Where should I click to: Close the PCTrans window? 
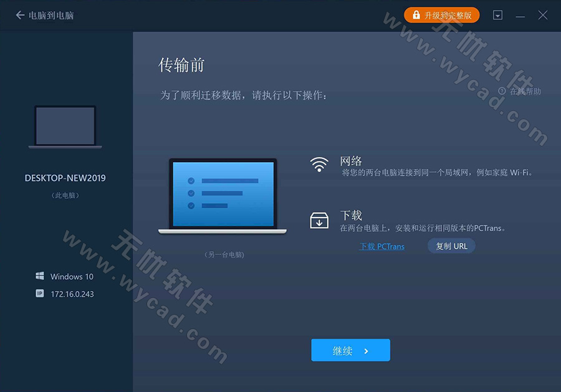pyautogui.click(x=543, y=15)
